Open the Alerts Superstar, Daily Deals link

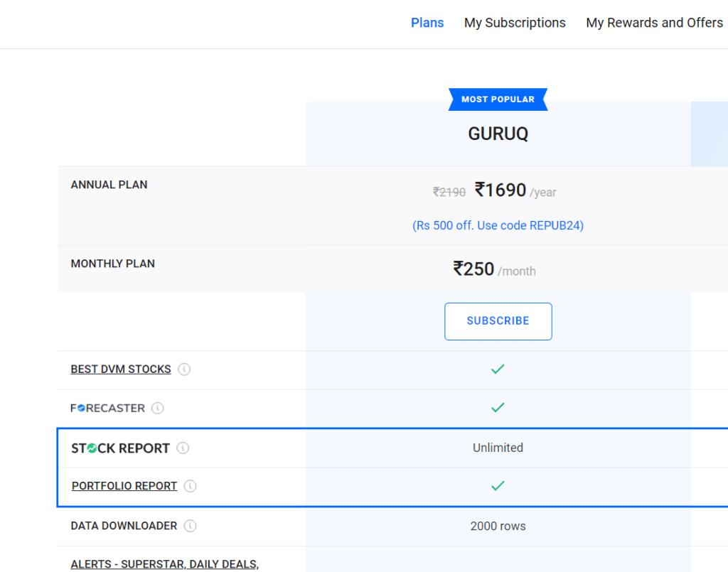click(x=165, y=564)
